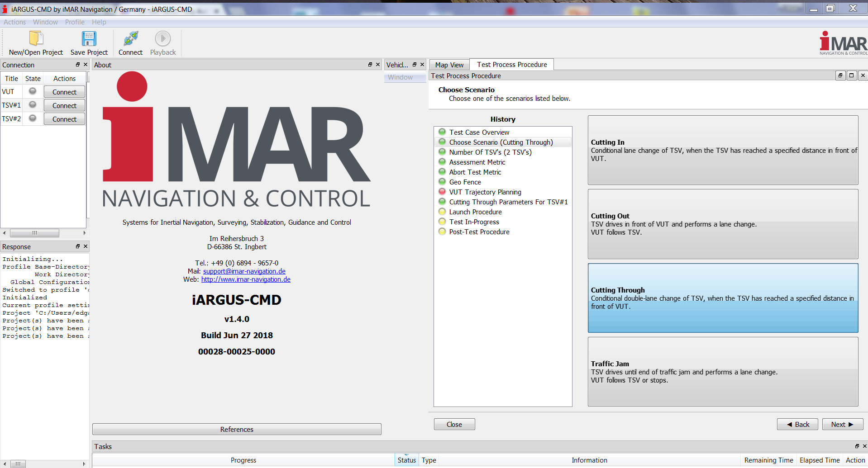Select the Traffic Jam scenario
The image size is (868, 468).
pos(723,372)
